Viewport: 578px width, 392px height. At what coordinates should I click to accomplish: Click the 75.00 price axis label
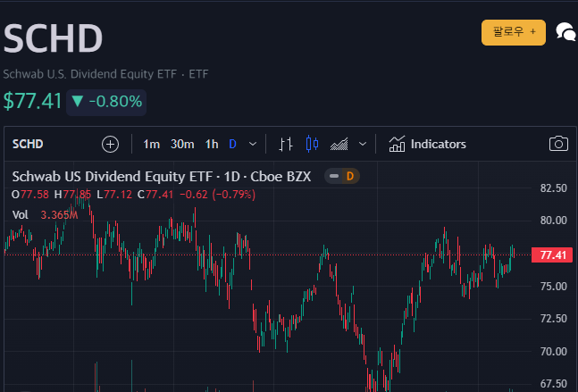click(x=553, y=287)
